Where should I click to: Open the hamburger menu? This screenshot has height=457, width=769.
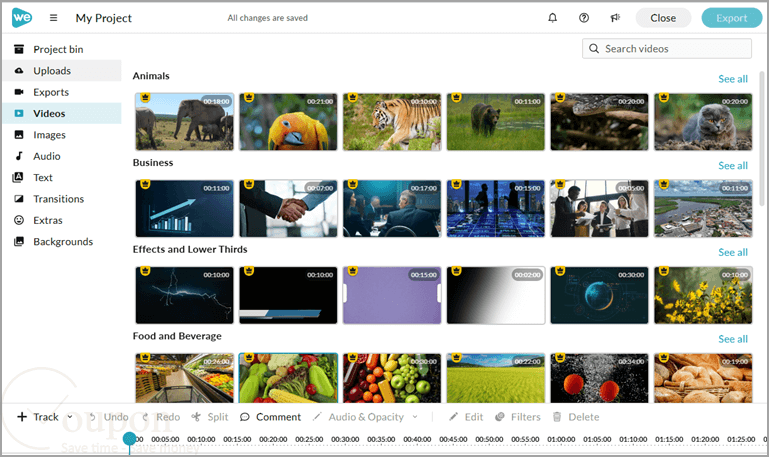53,18
